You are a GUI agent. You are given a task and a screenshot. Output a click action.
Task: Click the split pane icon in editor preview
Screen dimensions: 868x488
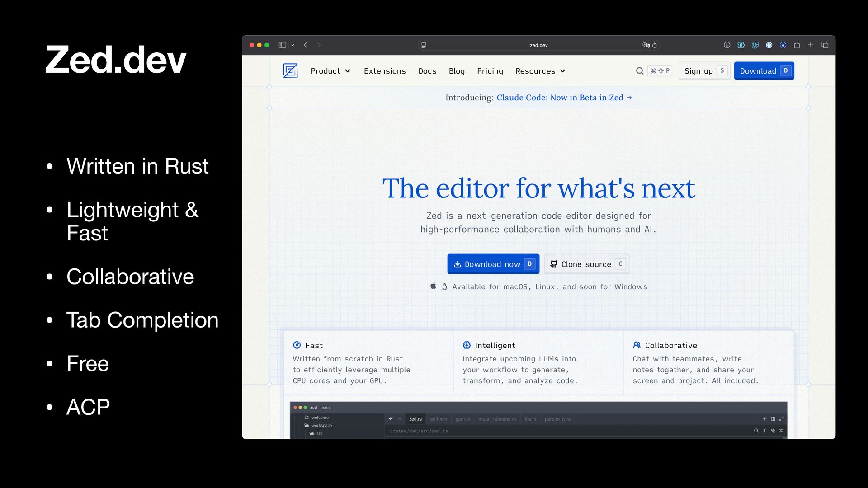[773, 419]
